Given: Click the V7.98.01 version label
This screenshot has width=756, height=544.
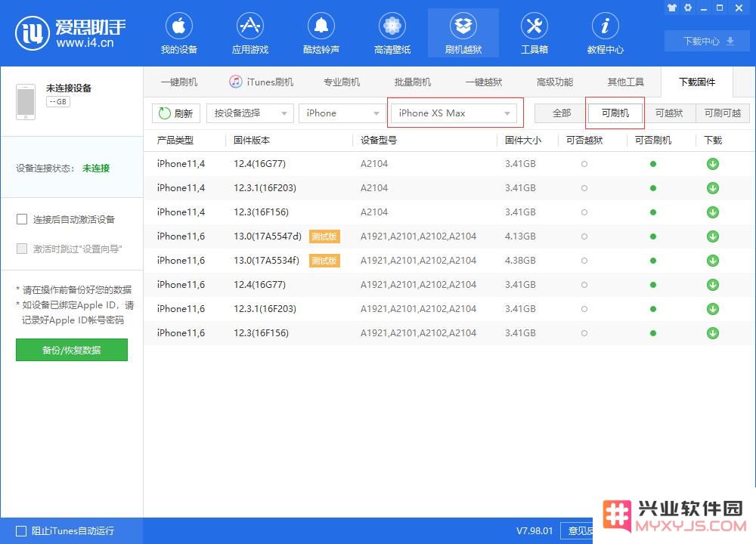Looking at the screenshot, I should pos(534,531).
